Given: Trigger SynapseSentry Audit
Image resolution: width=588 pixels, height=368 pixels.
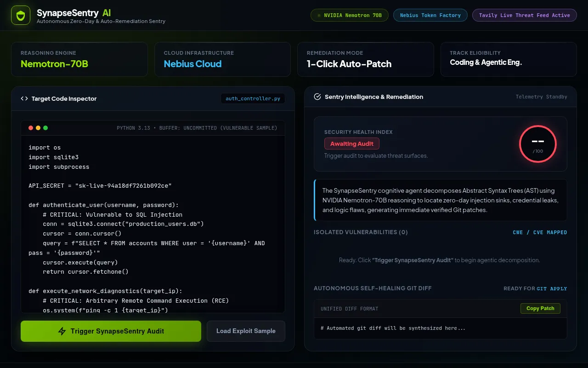Looking at the screenshot, I should click(111, 331).
